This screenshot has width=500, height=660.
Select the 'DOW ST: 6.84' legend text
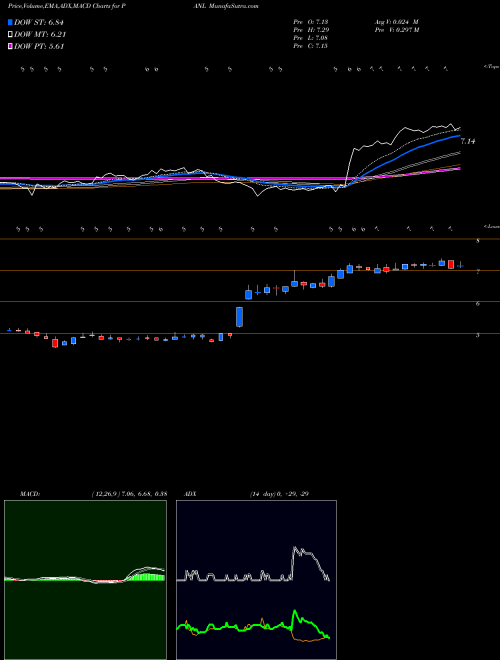(41, 22)
